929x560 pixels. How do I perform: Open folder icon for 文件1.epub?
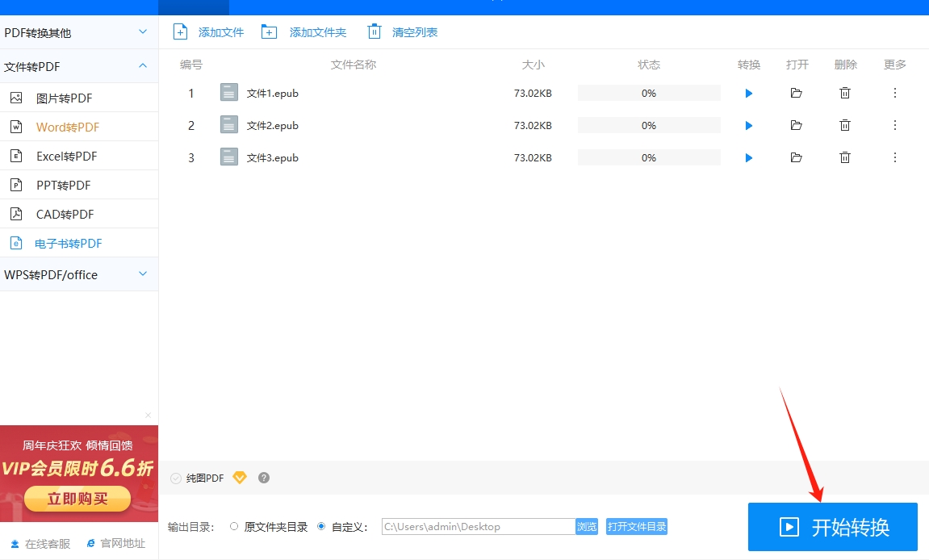797,93
